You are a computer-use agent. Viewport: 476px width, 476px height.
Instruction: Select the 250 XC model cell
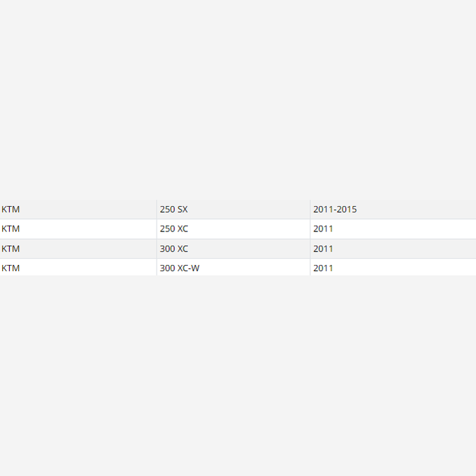233,229
